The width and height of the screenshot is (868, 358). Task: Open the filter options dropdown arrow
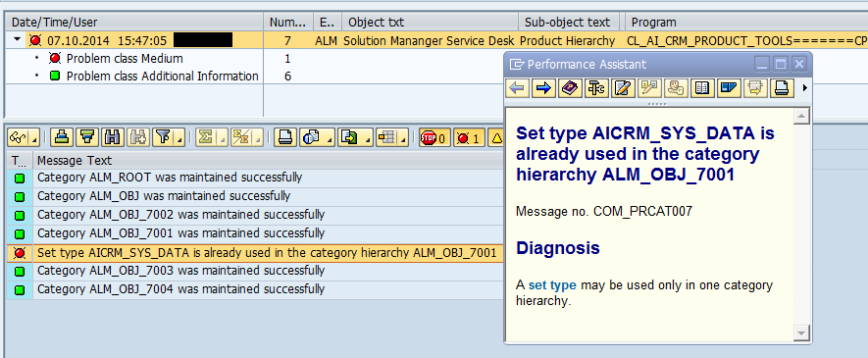[179, 136]
